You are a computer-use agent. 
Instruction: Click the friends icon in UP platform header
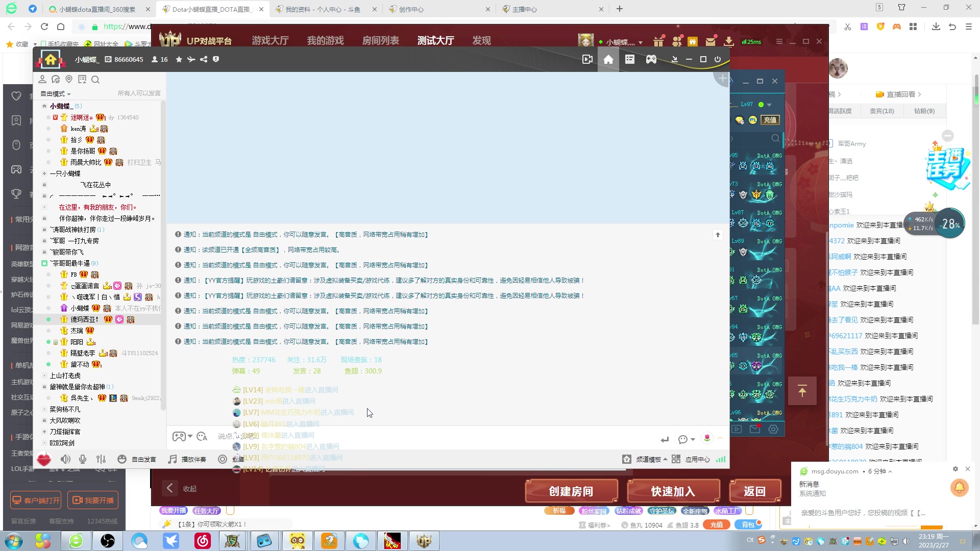coord(677,41)
